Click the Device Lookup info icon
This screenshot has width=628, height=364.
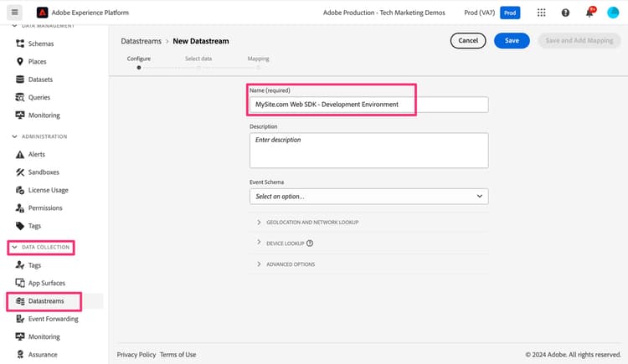pos(310,243)
